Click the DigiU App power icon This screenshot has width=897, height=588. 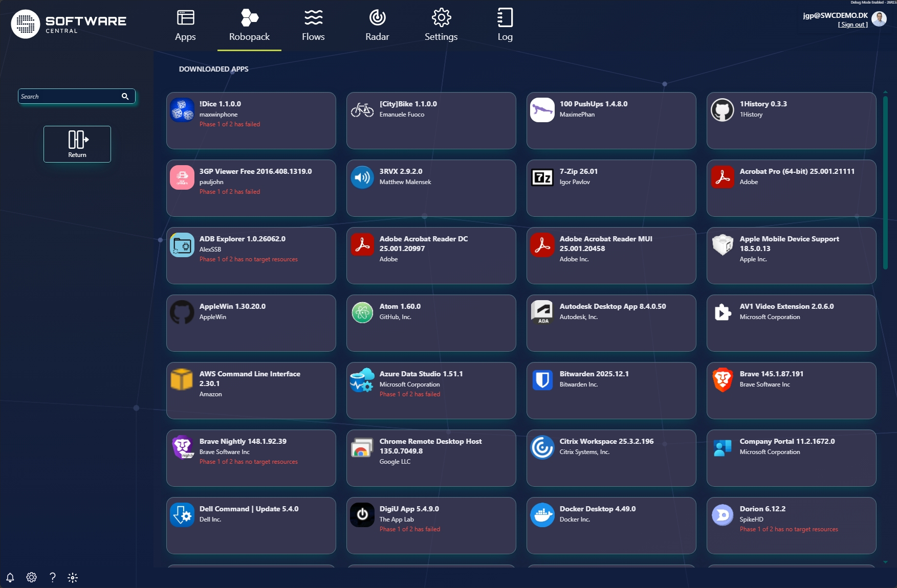362,515
